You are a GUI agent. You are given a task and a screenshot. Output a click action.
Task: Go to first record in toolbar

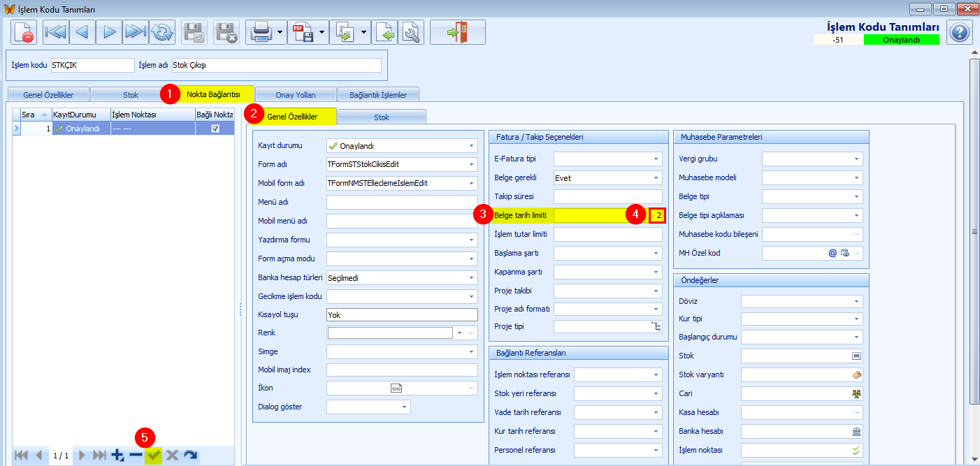(56, 33)
